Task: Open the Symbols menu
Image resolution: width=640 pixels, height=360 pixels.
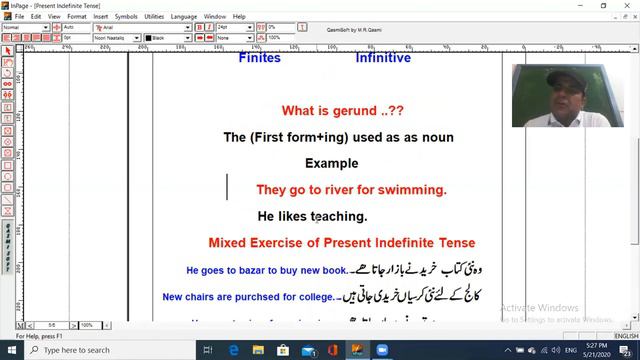Action: pos(126,17)
